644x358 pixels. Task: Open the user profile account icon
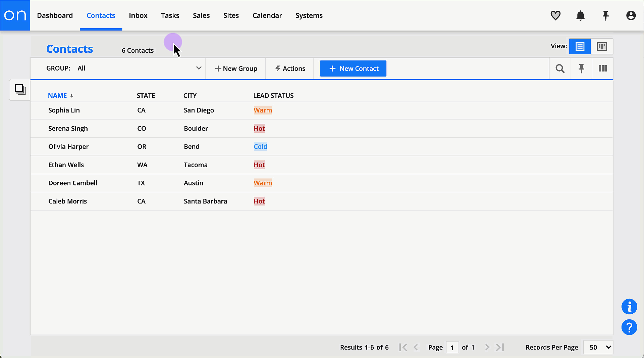point(631,15)
